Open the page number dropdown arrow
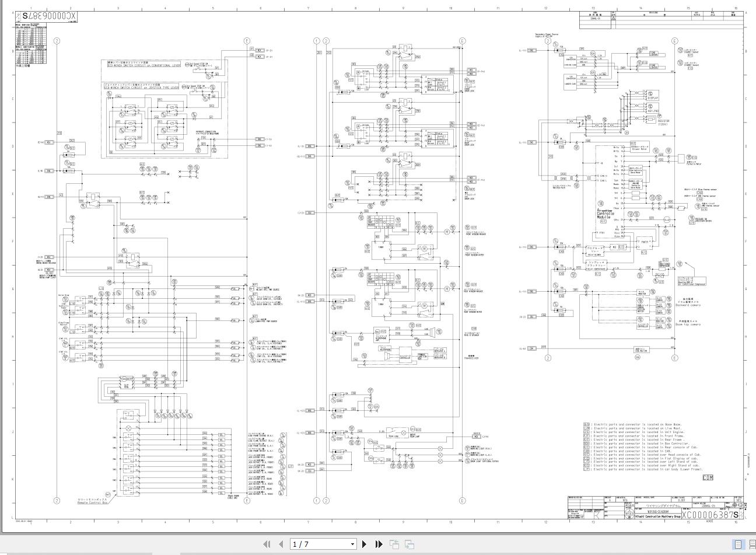The height and width of the screenshot is (555, 756). pos(352,544)
